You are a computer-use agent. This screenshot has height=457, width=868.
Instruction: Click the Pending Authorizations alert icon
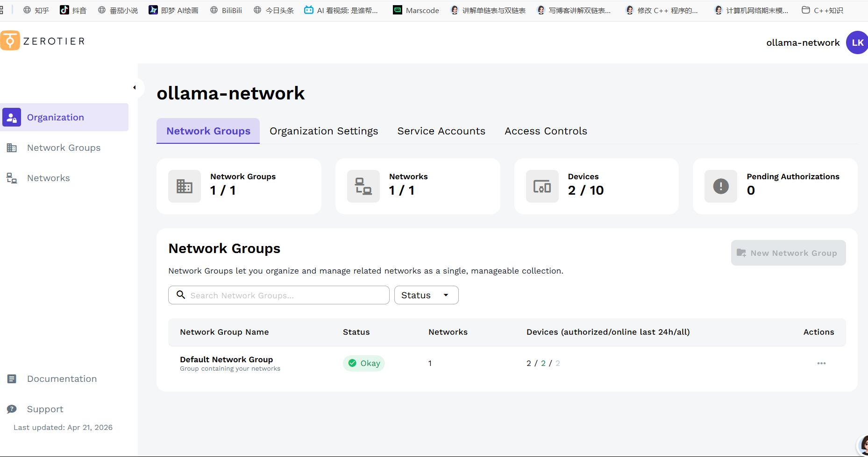point(721,186)
